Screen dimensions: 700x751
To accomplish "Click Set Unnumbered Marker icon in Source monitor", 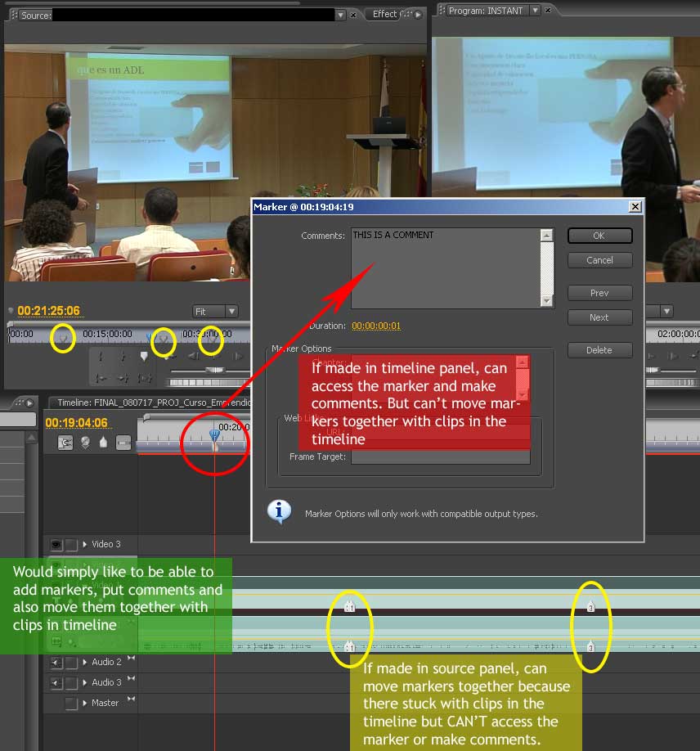I will point(144,357).
